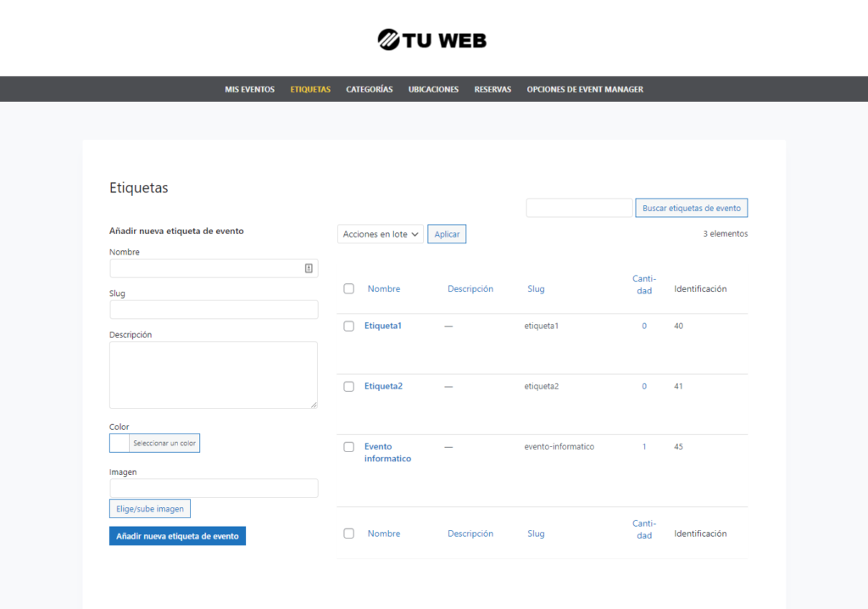868x609 pixels.
Task: Open Opciones de Event Manager
Action: click(x=584, y=88)
